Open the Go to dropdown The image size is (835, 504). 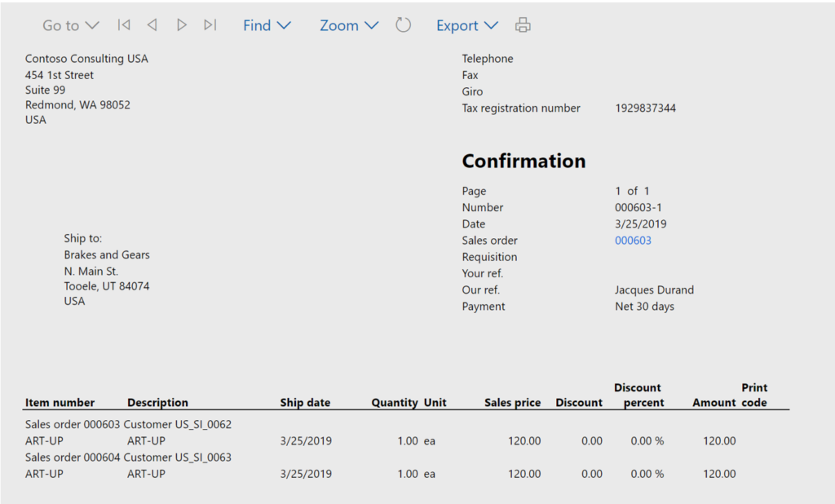pos(70,25)
